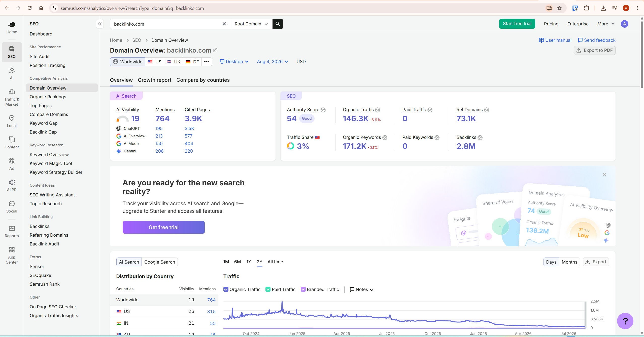The image size is (644, 337).
Task: Open Desktop device dropdown
Action: 234,62
